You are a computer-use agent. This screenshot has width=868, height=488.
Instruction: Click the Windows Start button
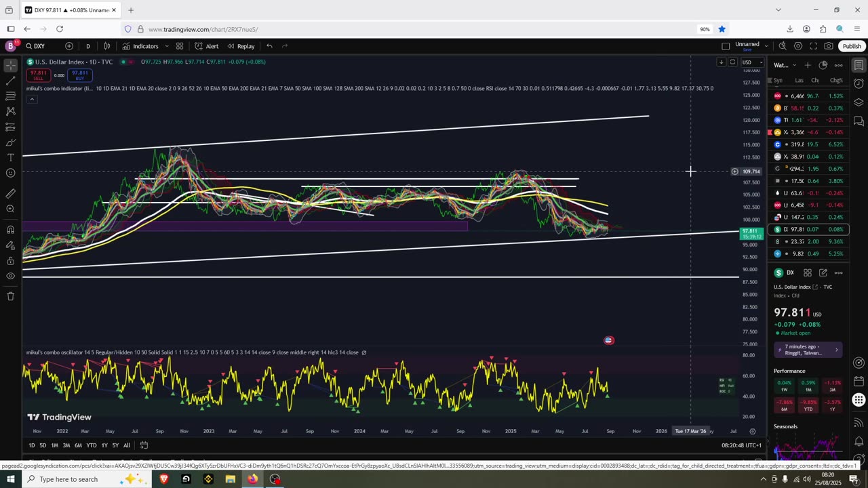tap(10, 479)
